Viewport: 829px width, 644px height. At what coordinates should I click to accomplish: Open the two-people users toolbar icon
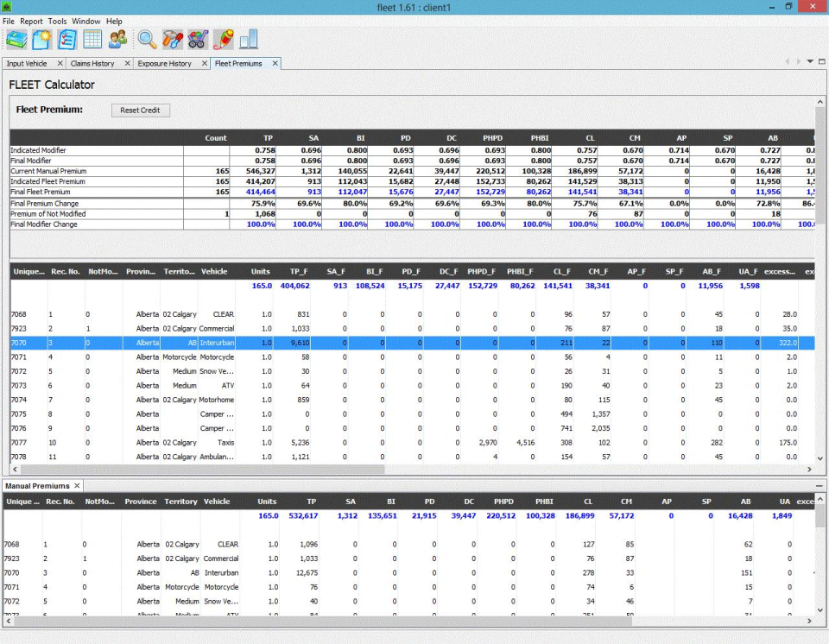(x=118, y=40)
